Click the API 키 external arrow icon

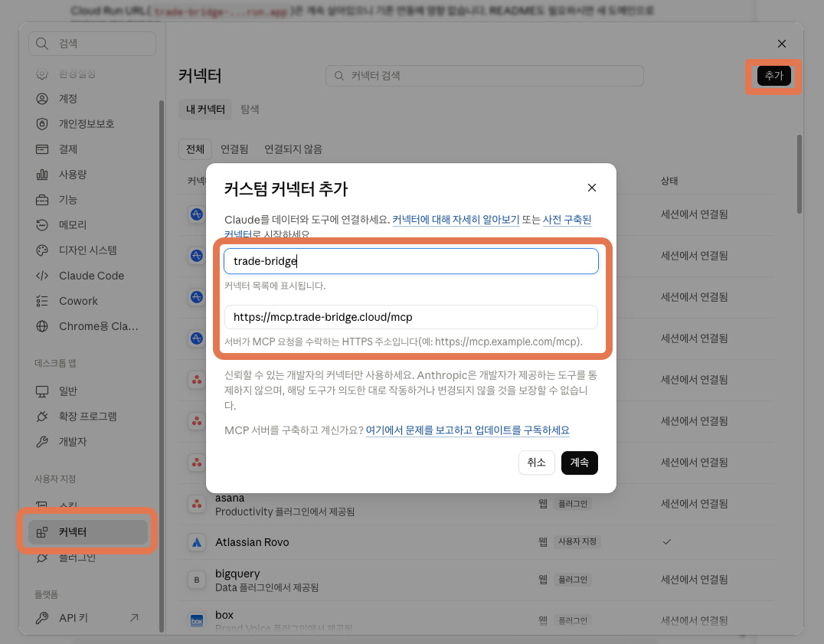tap(134, 618)
